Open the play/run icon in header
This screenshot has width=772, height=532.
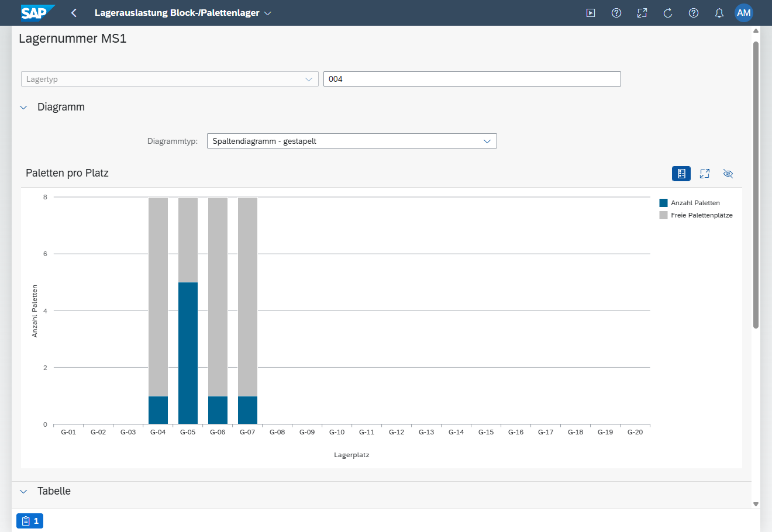[591, 13]
